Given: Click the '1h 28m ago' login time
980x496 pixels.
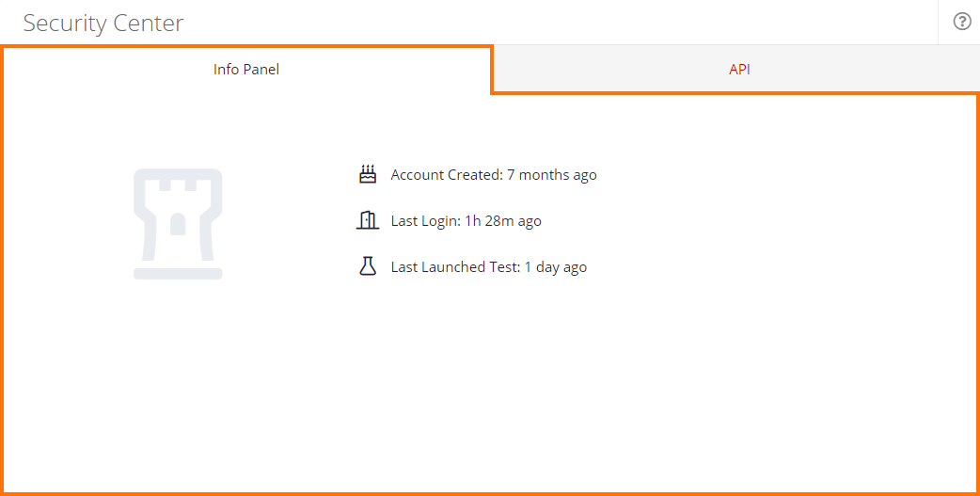Looking at the screenshot, I should point(503,221).
